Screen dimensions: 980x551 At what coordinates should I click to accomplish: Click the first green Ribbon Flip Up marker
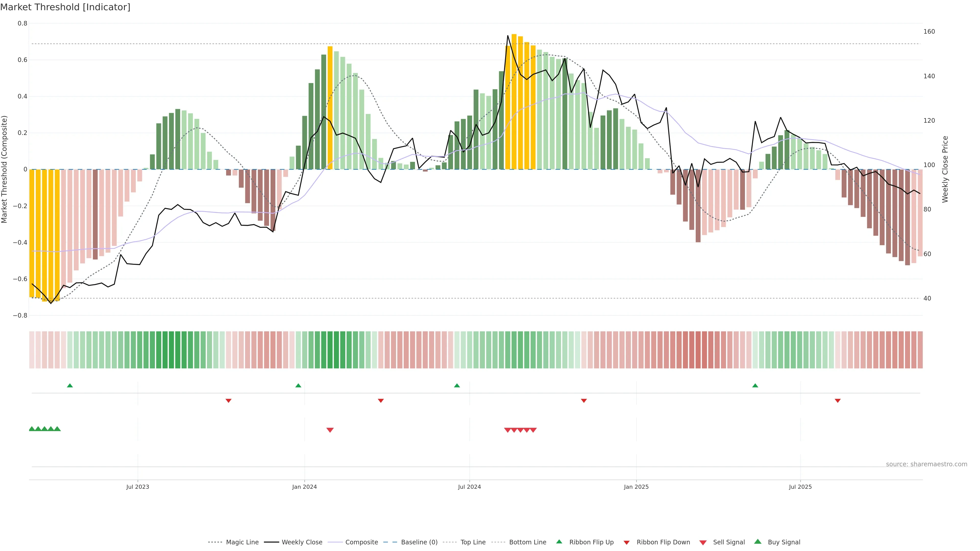pyautogui.click(x=70, y=386)
